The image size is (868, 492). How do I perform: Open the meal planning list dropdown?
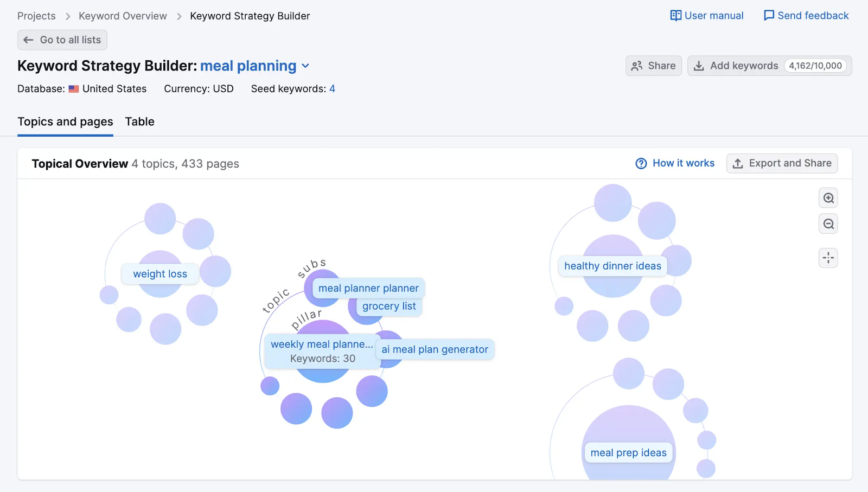click(306, 66)
